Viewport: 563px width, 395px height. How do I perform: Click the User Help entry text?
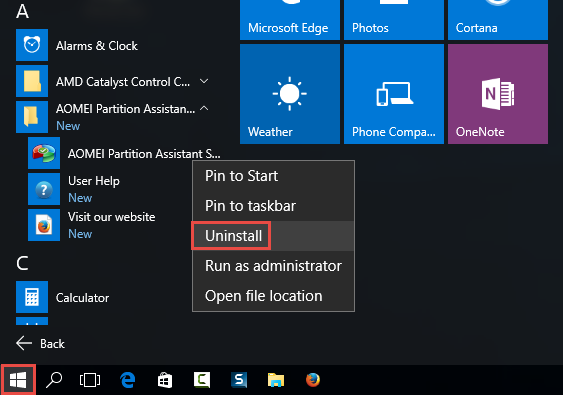[x=94, y=181]
